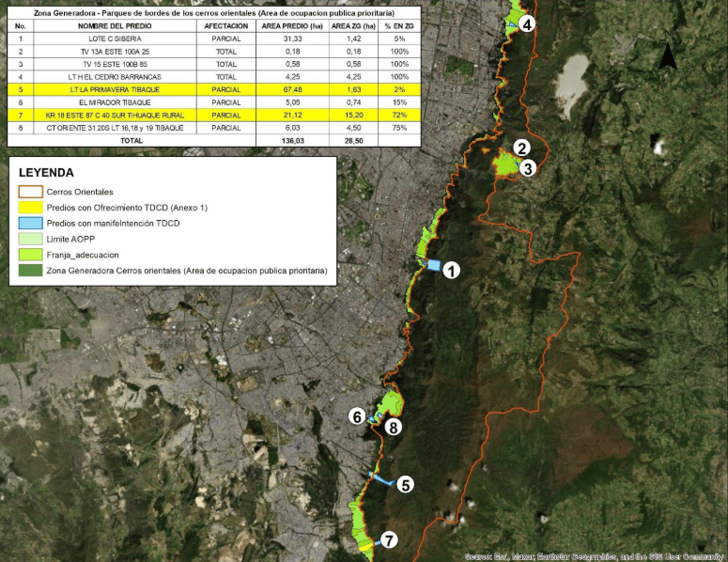Screen dimensions: 728x562
Task: Click map marker number 7
Action: 389,539
